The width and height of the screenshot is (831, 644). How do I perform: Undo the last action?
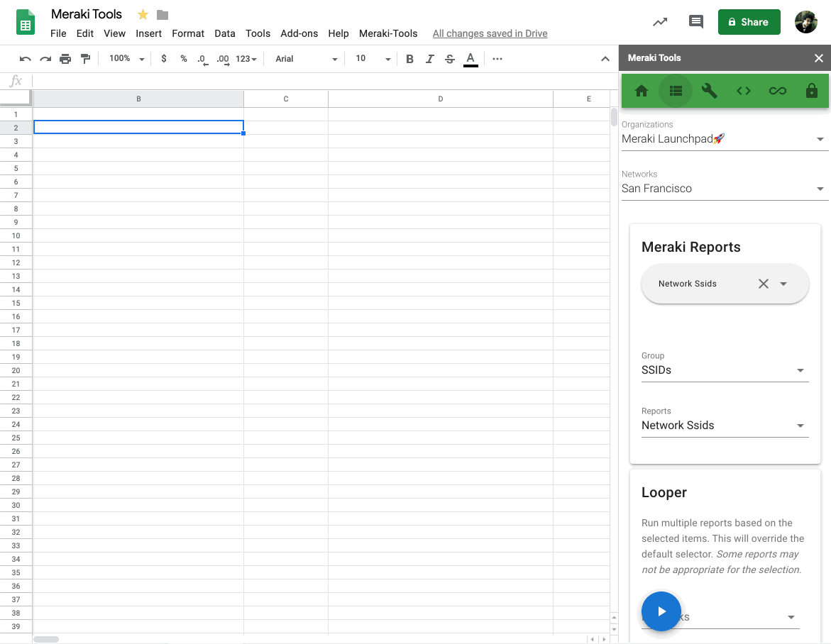pyautogui.click(x=25, y=59)
